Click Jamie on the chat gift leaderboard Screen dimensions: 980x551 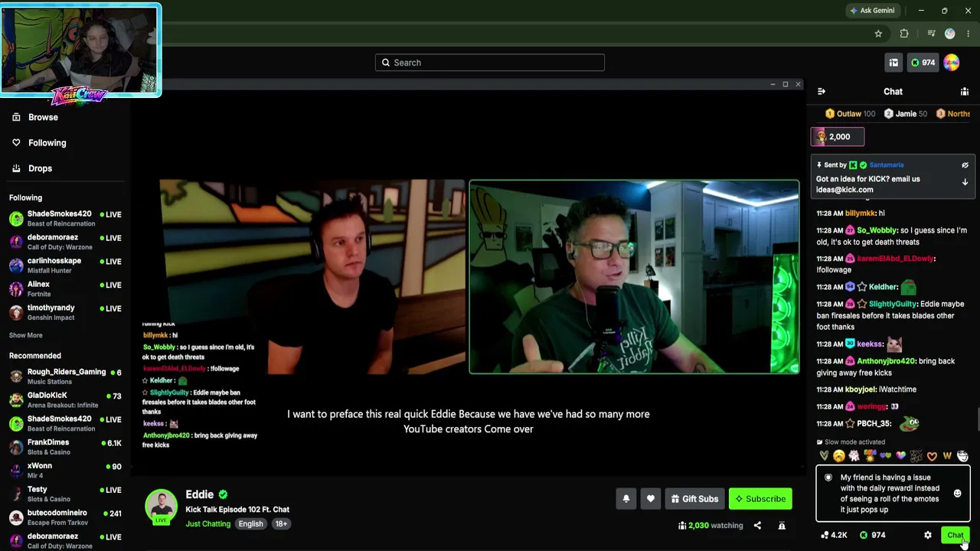(906, 114)
